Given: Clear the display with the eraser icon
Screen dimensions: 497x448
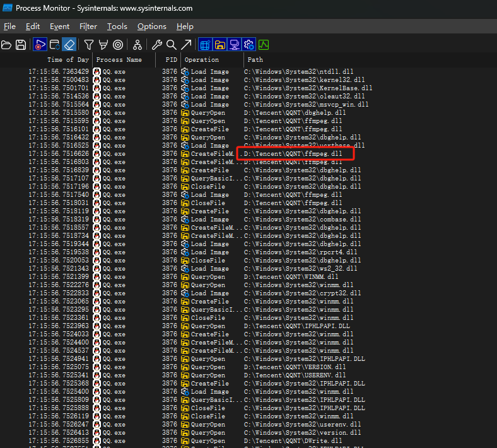Looking at the screenshot, I should click(69, 45).
